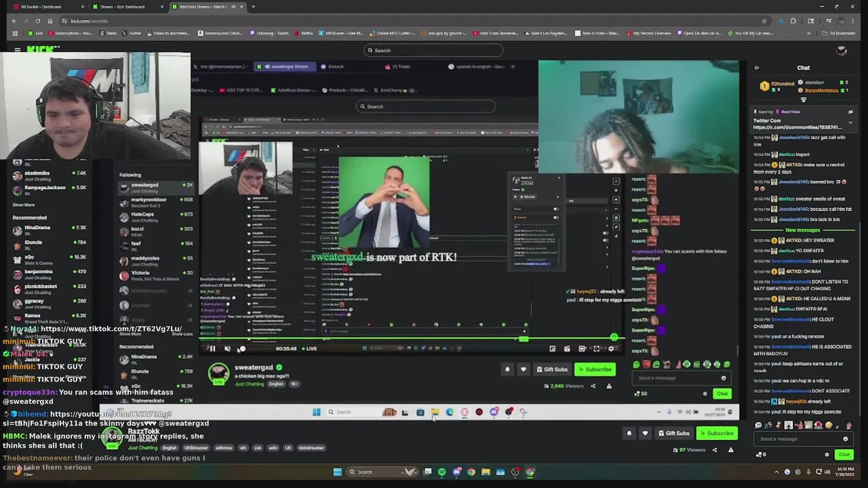
Task: Unmute the inner stream player volume icon
Action: coord(227,348)
